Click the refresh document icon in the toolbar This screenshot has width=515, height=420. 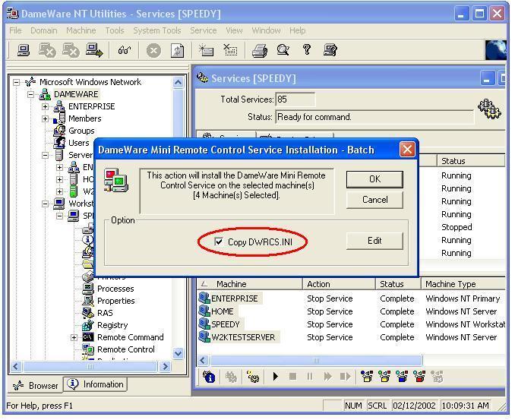(177, 51)
